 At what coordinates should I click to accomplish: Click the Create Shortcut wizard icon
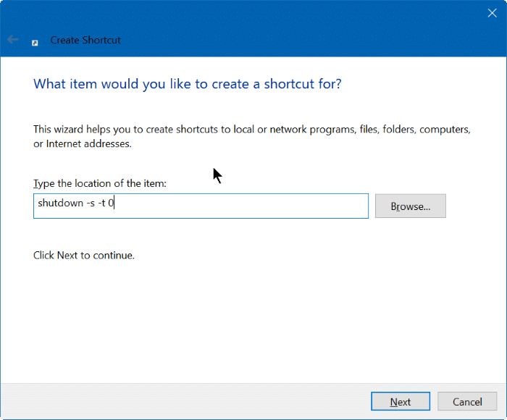[35, 43]
